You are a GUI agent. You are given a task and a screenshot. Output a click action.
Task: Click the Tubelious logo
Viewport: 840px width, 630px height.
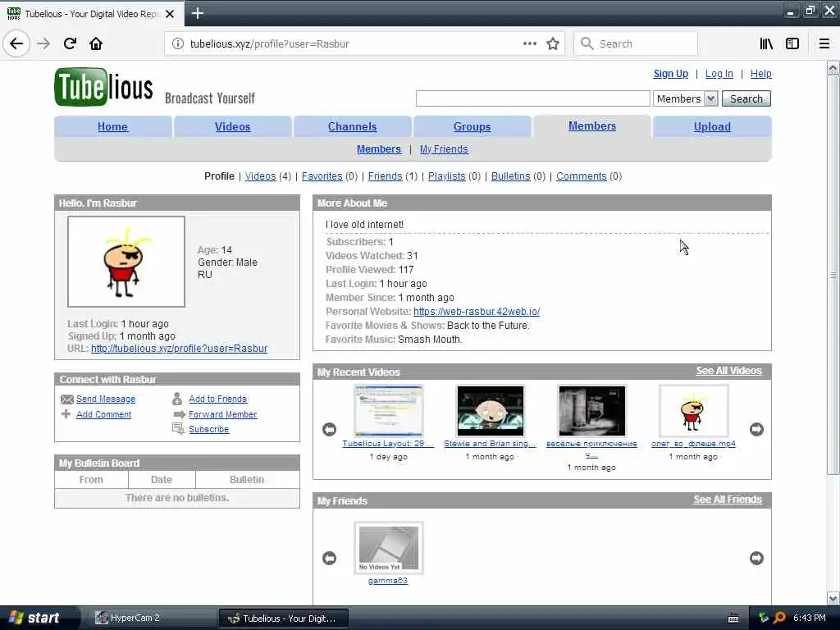click(103, 87)
